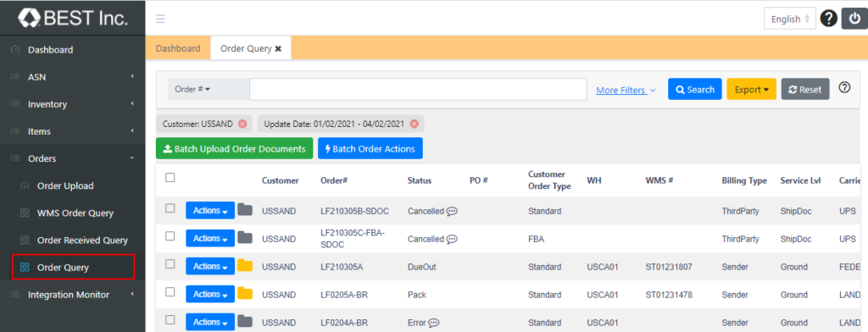Expand the Integration Monitor menu
The image size is (868, 332).
click(73, 295)
